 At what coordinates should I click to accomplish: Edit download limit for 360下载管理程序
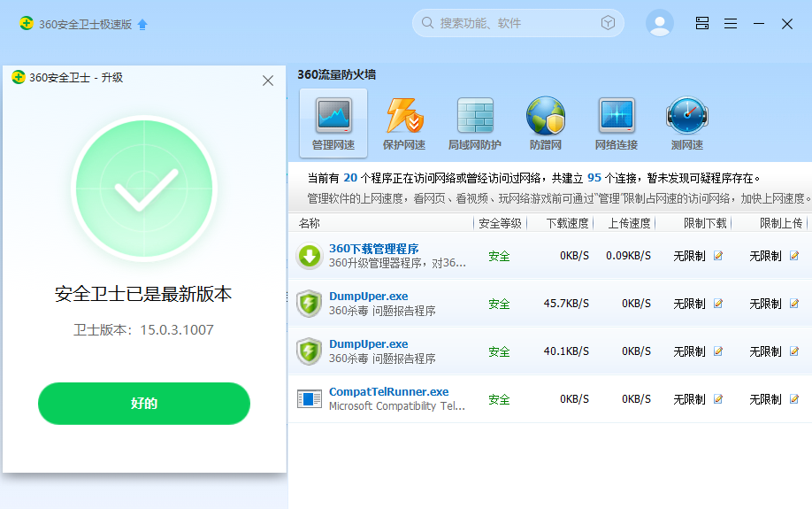pos(718,256)
